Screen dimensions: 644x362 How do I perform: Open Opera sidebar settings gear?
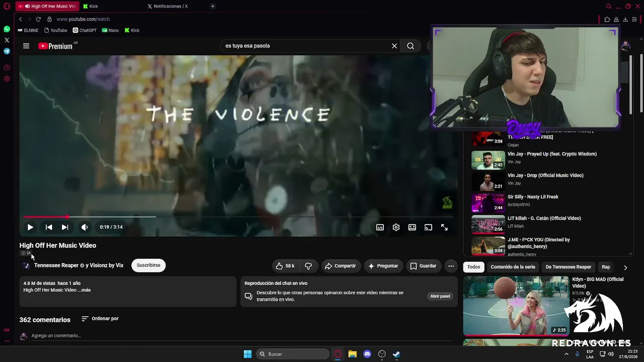click(7, 79)
